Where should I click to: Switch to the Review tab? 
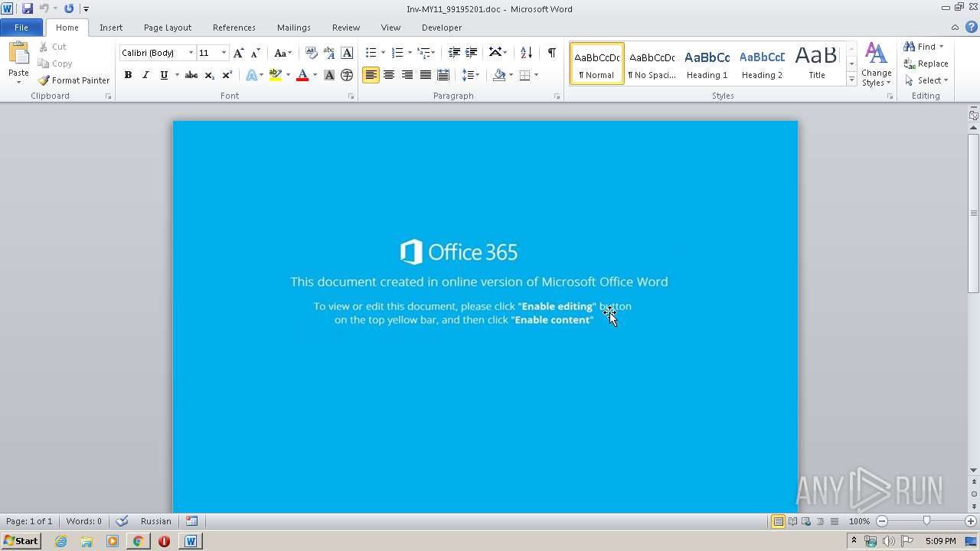pos(346,28)
